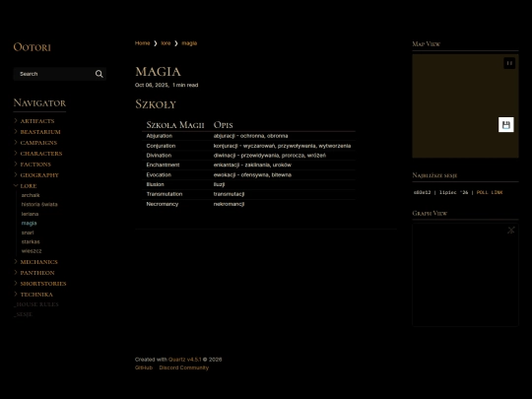Click the Enchantment table cell

pyautogui.click(x=163, y=165)
